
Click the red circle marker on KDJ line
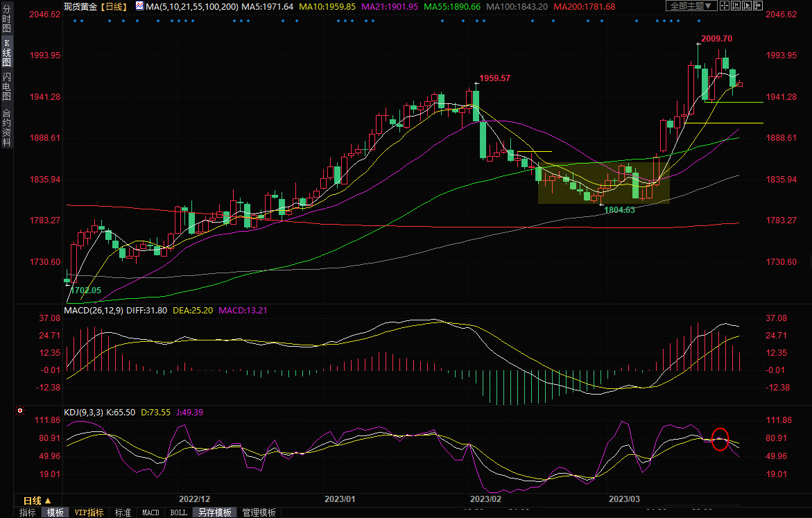point(720,440)
